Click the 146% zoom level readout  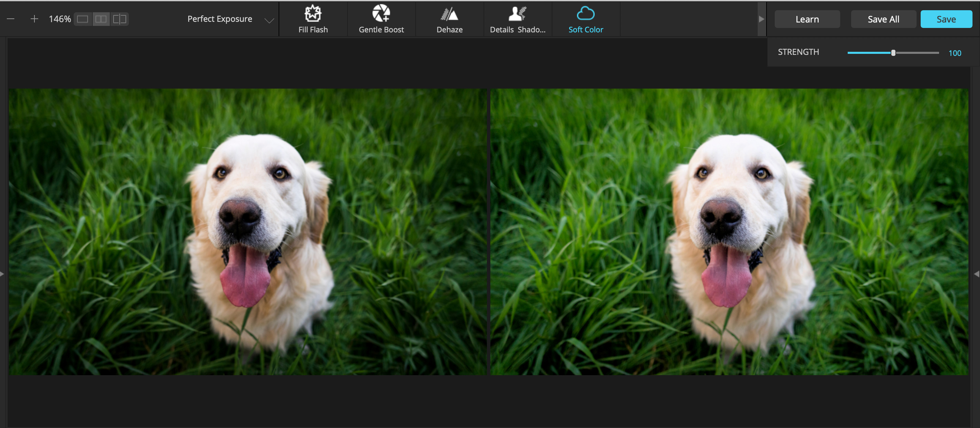tap(60, 19)
